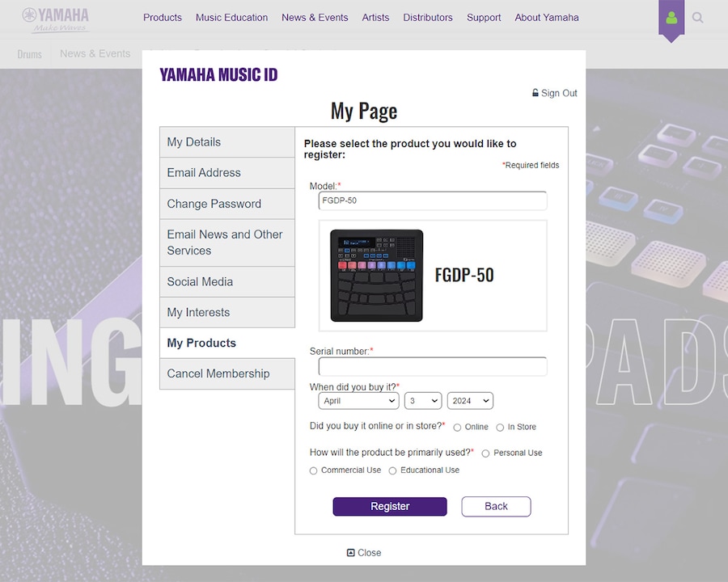
Task: Click the green user account icon
Action: [x=671, y=18]
